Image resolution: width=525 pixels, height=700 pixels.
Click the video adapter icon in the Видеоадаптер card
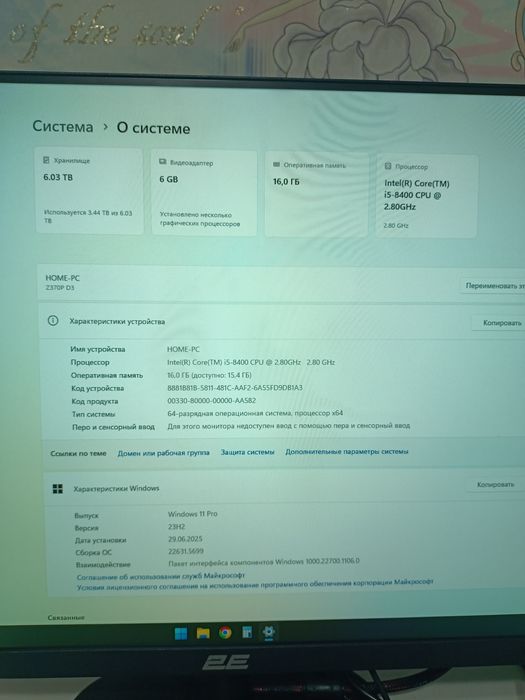162,162
